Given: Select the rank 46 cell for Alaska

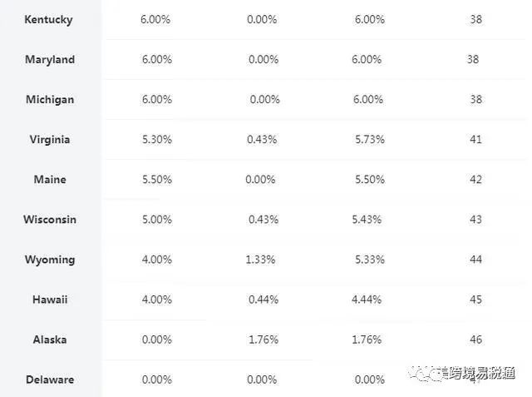Looking at the screenshot, I should 475,339.
